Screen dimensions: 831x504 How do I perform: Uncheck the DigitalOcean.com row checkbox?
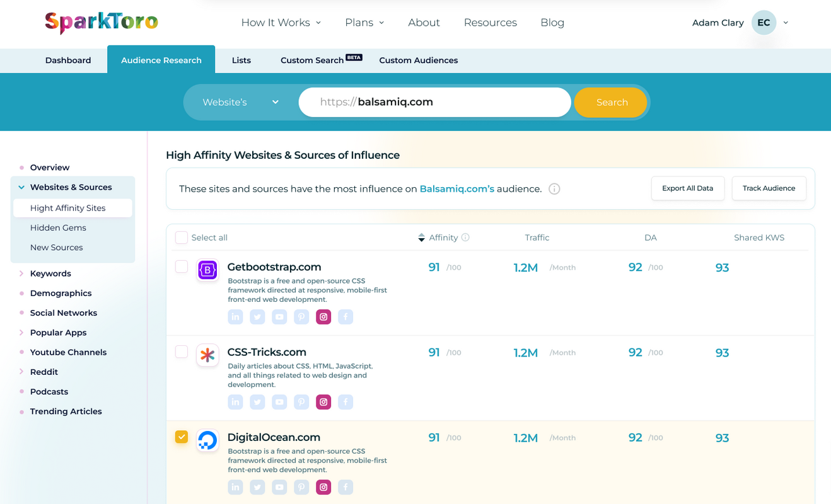click(x=182, y=437)
